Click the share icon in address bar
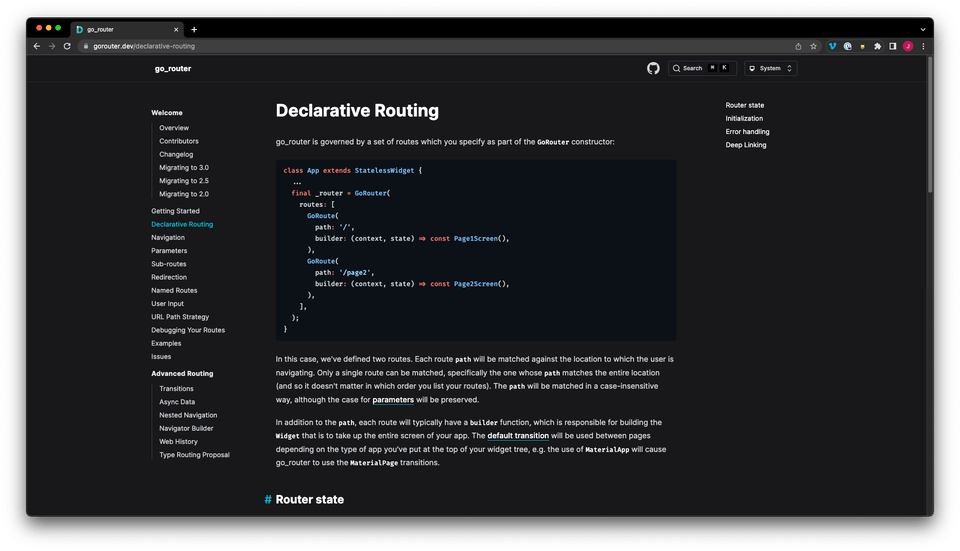The height and width of the screenshot is (551, 960). [798, 46]
